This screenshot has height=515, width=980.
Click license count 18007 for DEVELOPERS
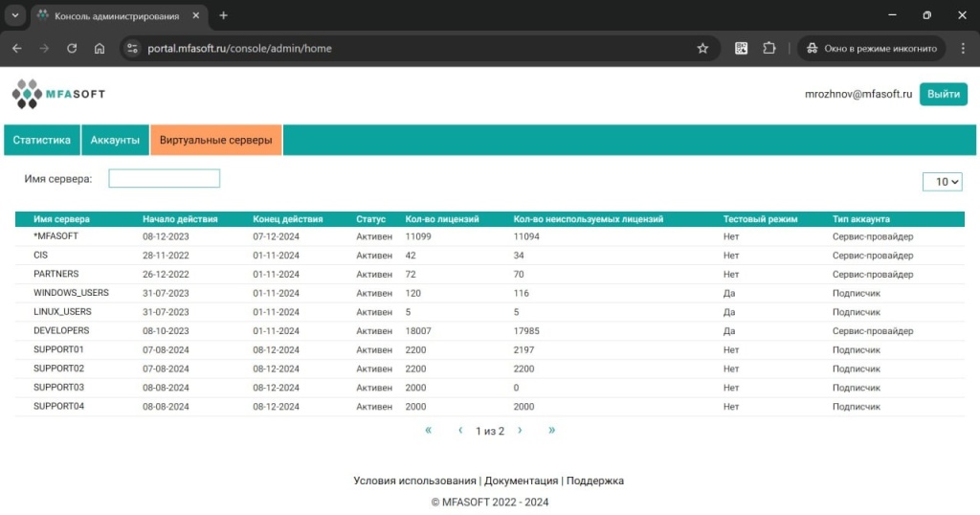click(418, 330)
